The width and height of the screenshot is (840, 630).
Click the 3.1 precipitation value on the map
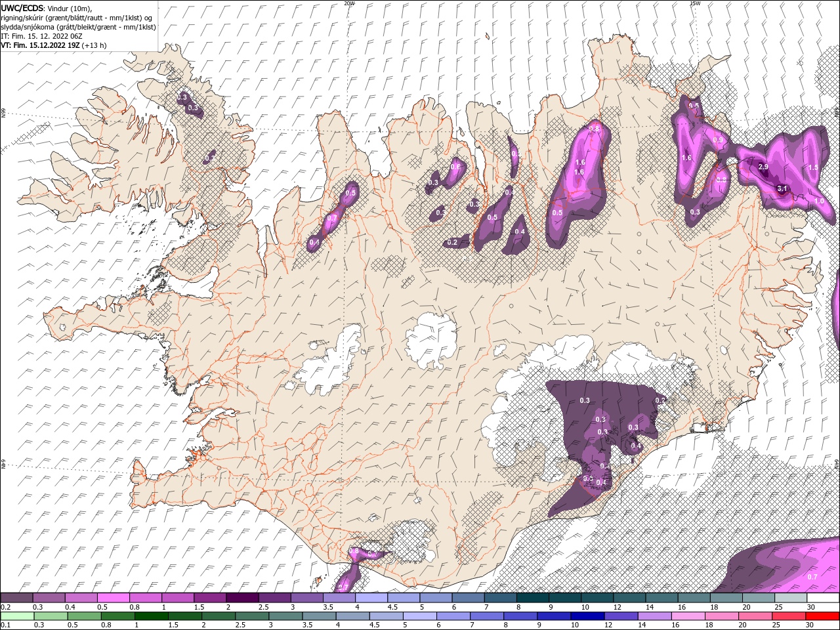pos(782,188)
